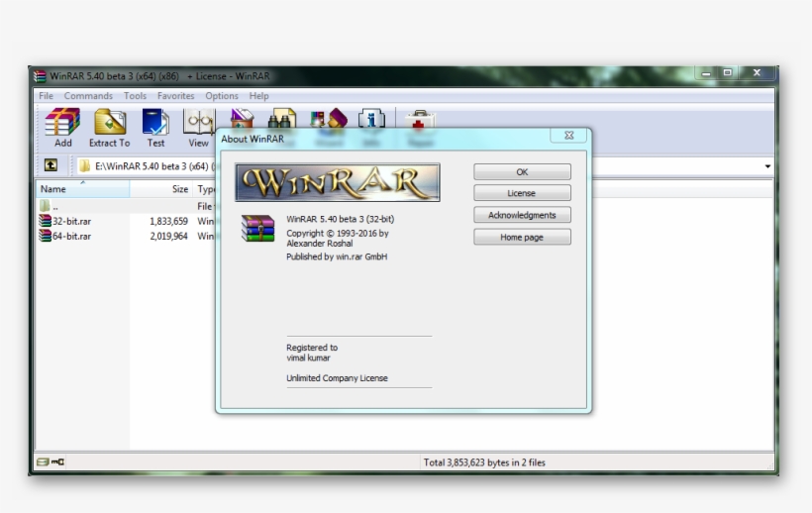Screen dimensions: 812x513
Task: Maximize the WinRAR main window
Action: pyautogui.click(x=727, y=72)
